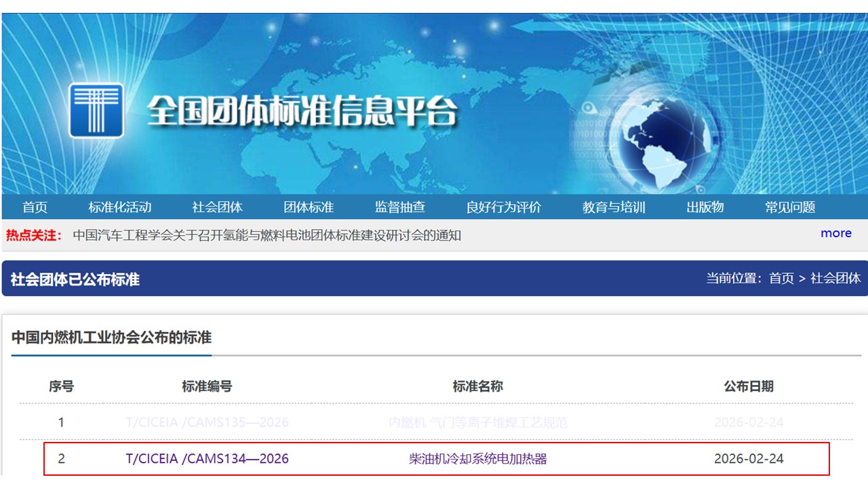
Task: Open the 首页 menu item
Action: point(35,207)
